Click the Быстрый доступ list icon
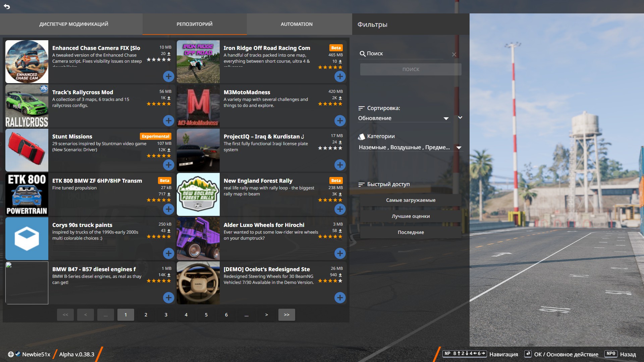644x362 pixels. tap(361, 184)
